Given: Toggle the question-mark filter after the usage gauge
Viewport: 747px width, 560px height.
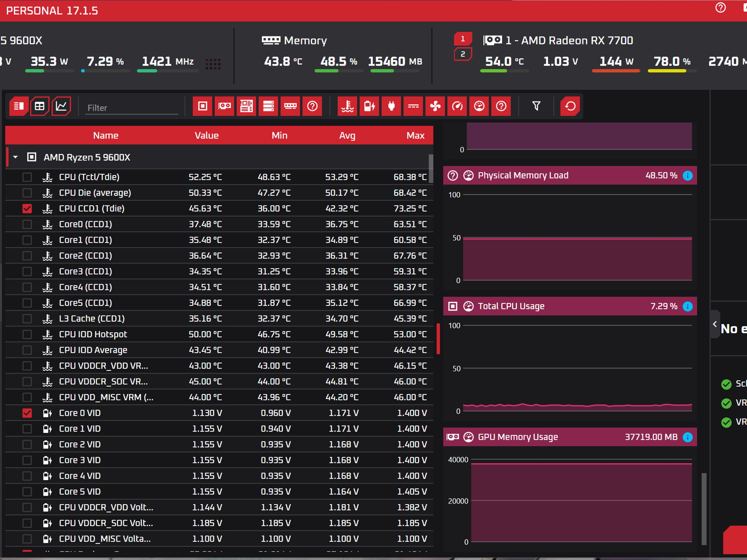Looking at the screenshot, I should tap(501, 106).
